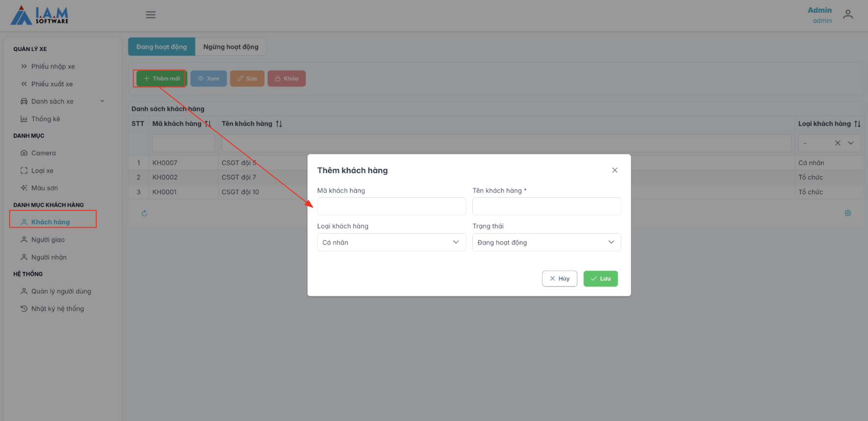This screenshot has height=421, width=868.
Task: Focus the Mã khách hàng input in dialog
Action: [x=391, y=207]
